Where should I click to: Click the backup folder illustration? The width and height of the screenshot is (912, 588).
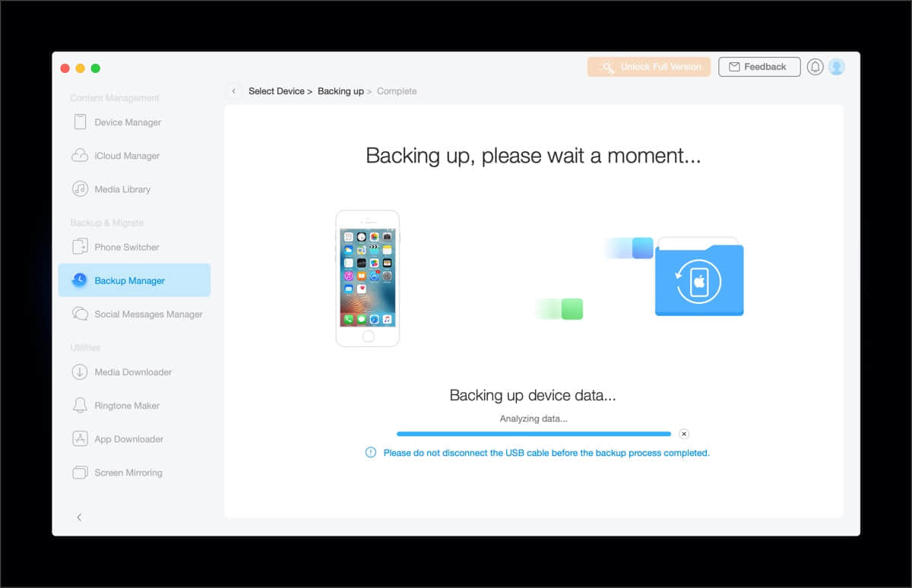coord(699,277)
